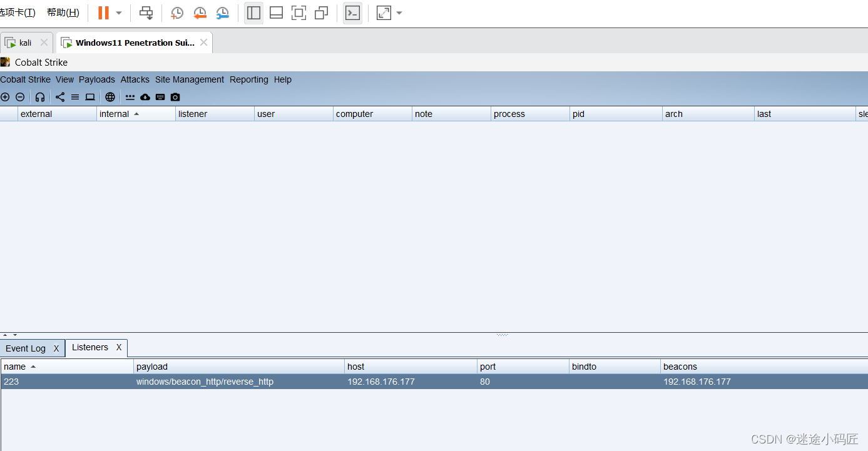The width and height of the screenshot is (868, 451).
Task: Revert VM to snapshot icon
Action: [200, 13]
